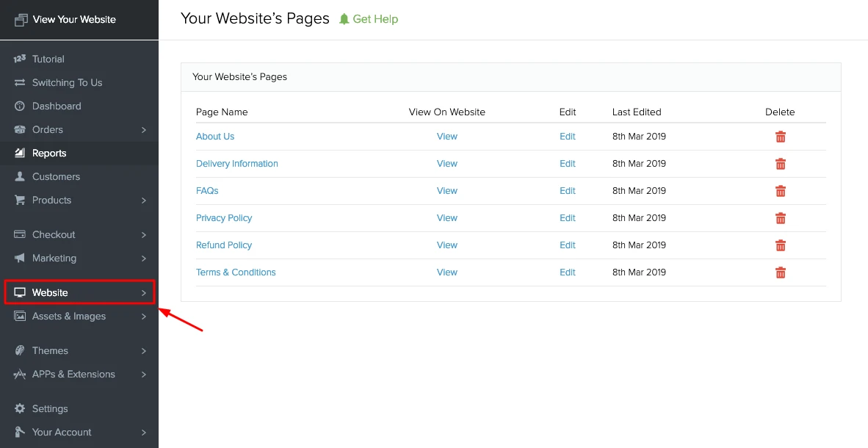Click the View Your Website window icon
The width and height of the screenshot is (868, 448).
click(x=21, y=20)
